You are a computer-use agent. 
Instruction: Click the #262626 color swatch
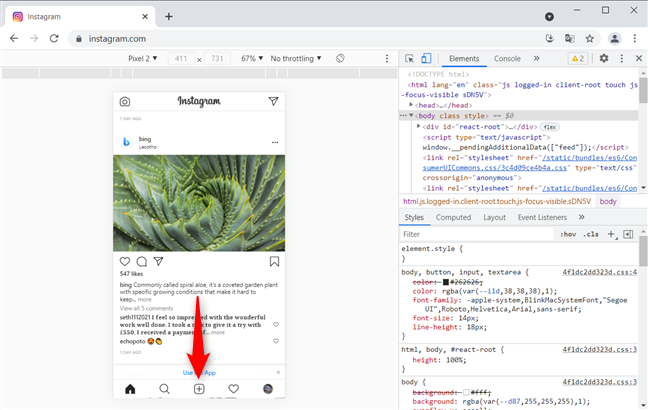click(x=445, y=282)
